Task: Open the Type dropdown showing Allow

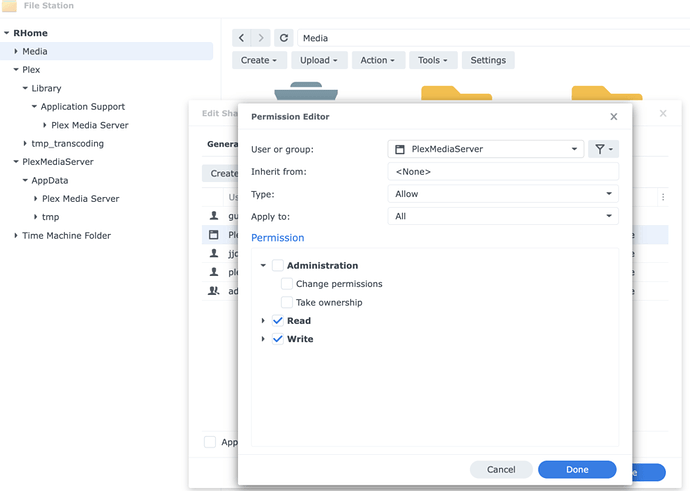Action: (x=503, y=194)
